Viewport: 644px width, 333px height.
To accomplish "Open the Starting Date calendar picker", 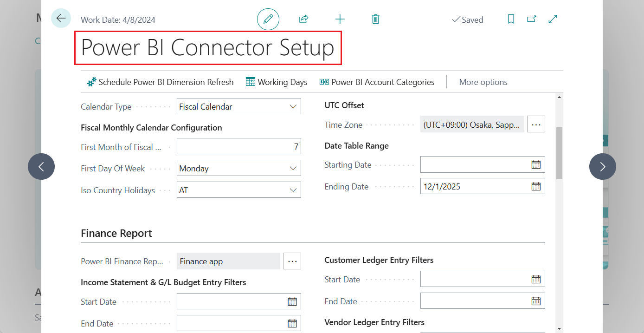I will [x=536, y=164].
